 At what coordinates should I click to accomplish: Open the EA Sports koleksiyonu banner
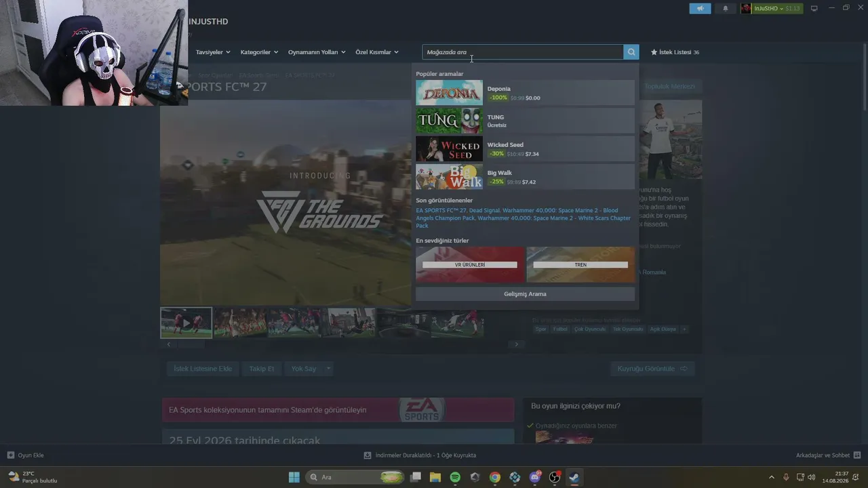[x=338, y=410]
